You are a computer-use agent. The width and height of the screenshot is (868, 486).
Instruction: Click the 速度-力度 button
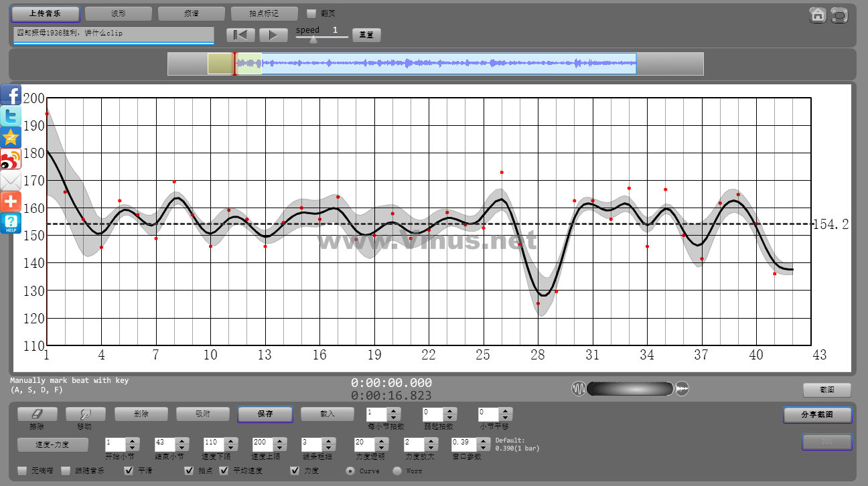point(52,444)
